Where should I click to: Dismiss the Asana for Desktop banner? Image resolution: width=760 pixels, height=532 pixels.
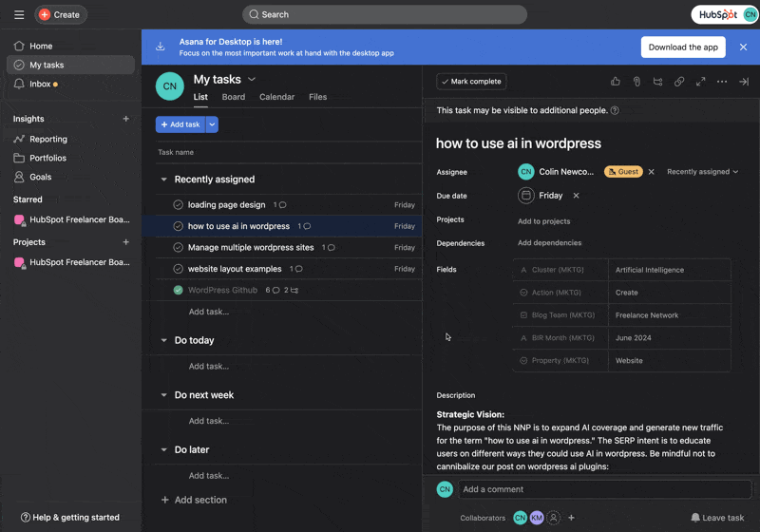(743, 47)
